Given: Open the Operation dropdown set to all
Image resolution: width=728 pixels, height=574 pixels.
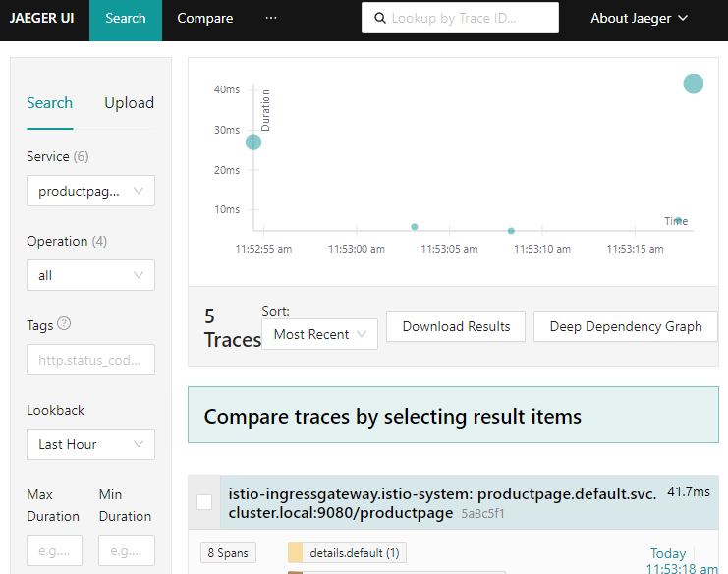Looking at the screenshot, I should pos(90,275).
